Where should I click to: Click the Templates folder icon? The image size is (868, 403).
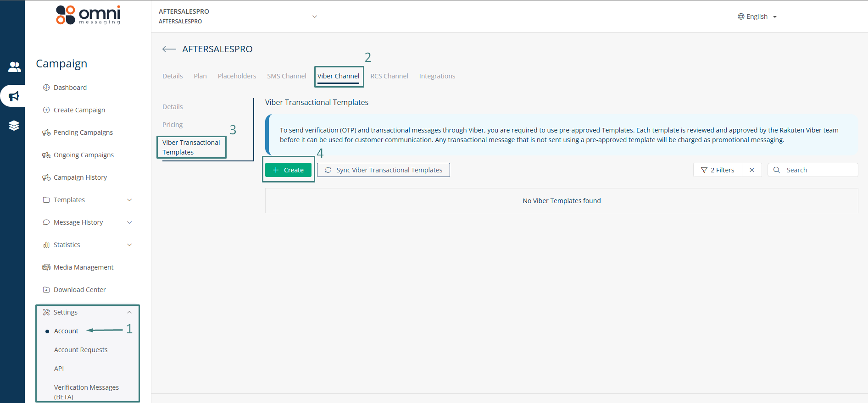(46, 200)
